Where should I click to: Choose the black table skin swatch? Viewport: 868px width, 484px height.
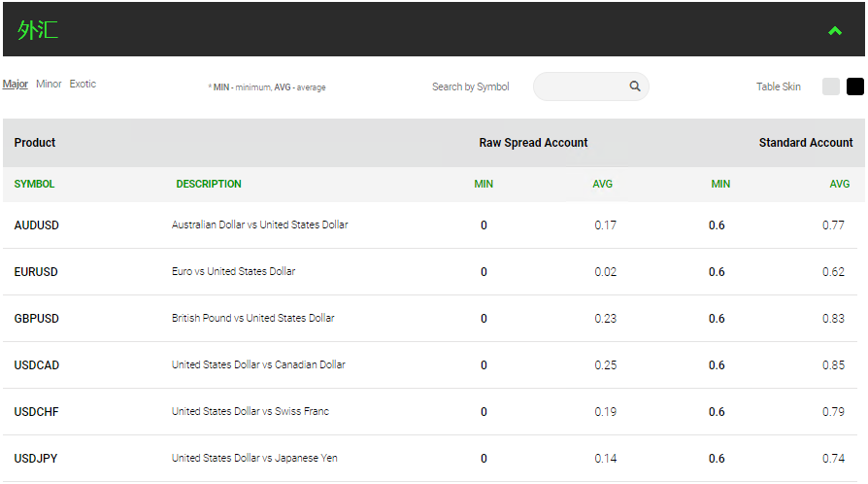[x=855, y=86]
